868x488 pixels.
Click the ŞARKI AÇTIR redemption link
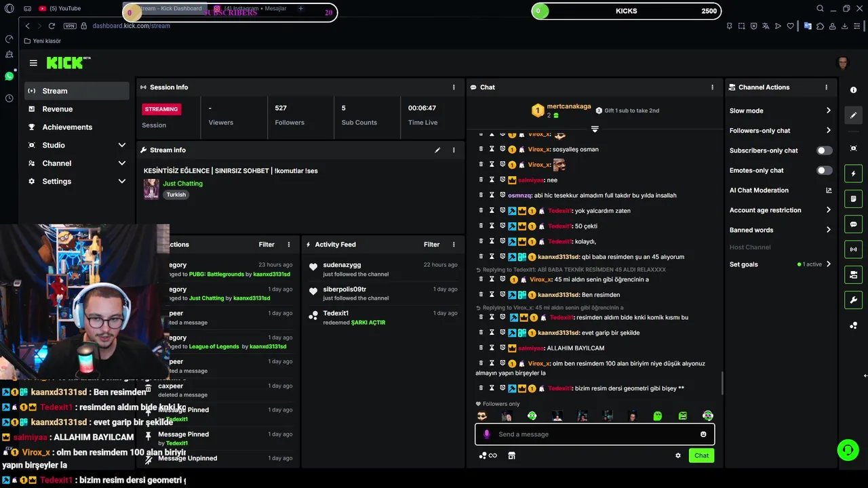(x=368, y=323)
